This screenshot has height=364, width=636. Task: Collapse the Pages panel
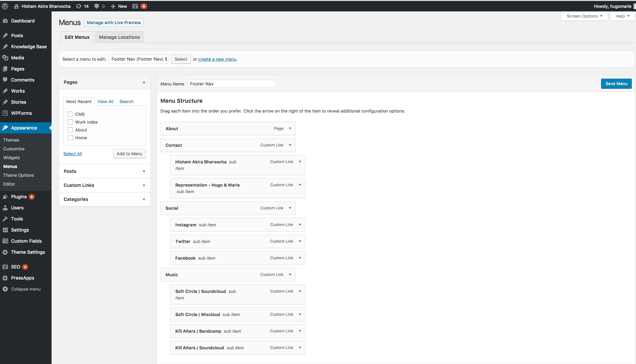pos(144,82)
